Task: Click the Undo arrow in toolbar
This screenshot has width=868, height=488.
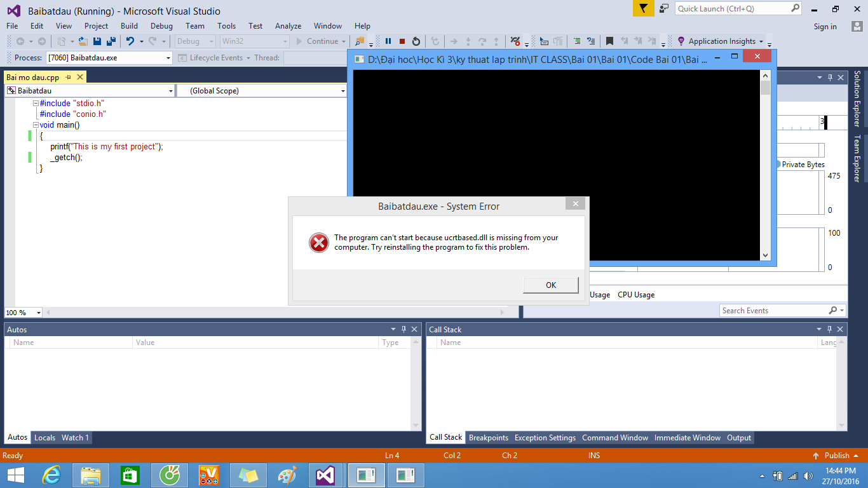Action: [x=130, y=41]
